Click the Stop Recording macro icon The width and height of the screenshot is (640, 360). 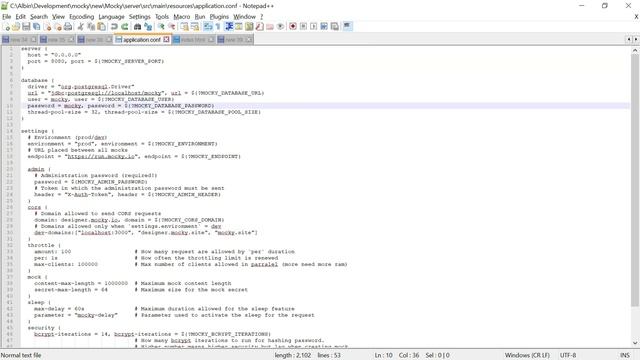pos(303,27)
